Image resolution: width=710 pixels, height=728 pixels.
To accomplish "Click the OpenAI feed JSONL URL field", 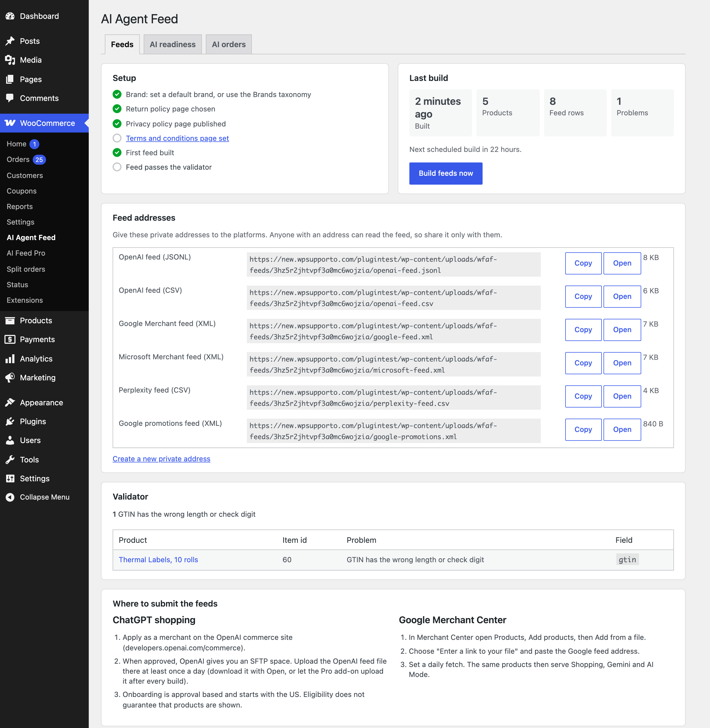I will point(393,265).
